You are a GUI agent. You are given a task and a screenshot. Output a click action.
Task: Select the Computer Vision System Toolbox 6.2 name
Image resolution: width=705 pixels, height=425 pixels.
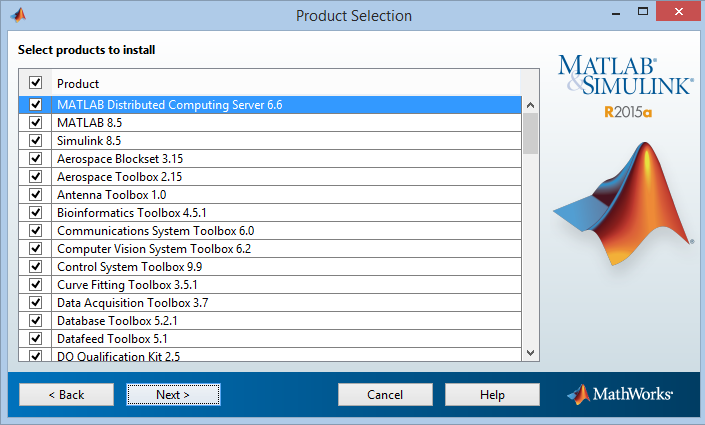tap(154, 249)
